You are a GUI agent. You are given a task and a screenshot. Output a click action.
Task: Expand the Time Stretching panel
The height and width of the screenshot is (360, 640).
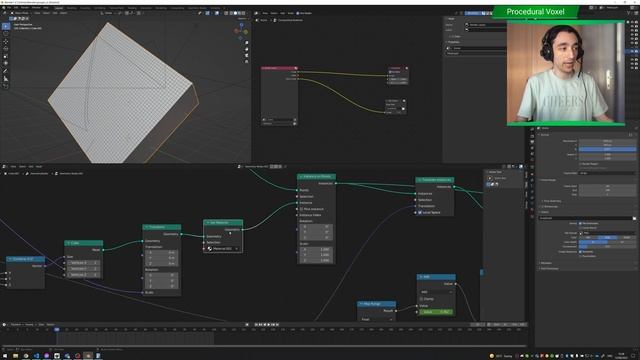tap(552, 201)
